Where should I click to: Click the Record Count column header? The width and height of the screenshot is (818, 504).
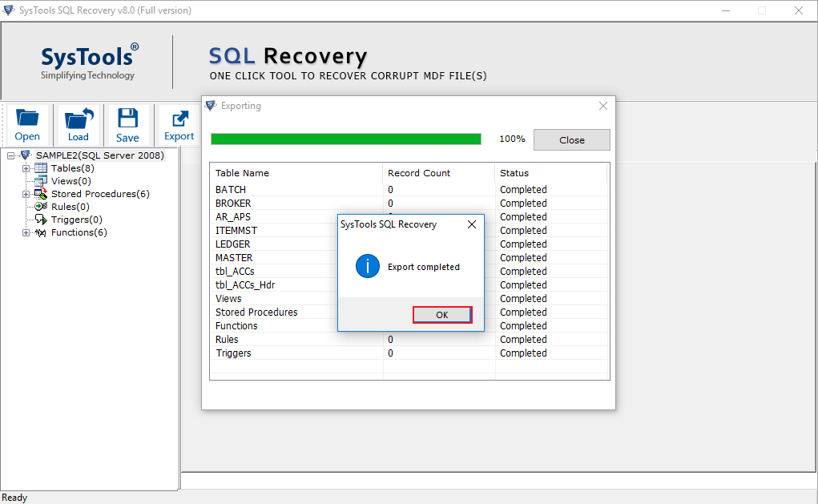pos(439,173)
